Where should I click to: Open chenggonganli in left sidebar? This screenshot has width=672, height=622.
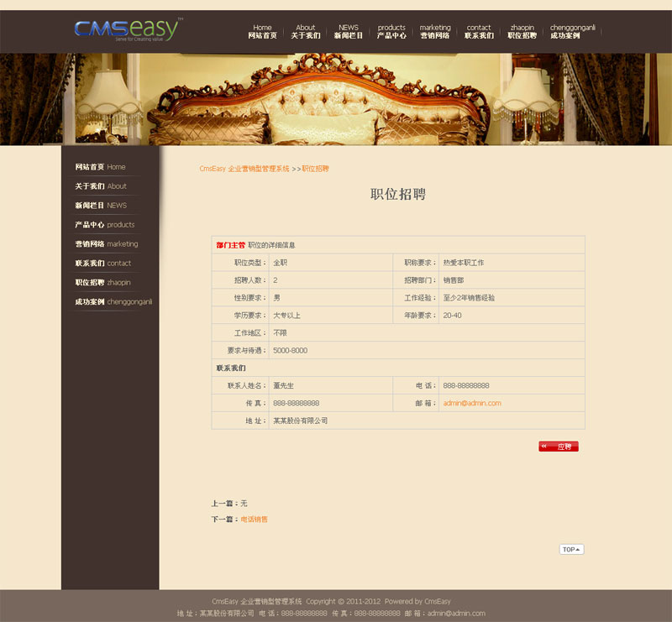tap(113, 301)
